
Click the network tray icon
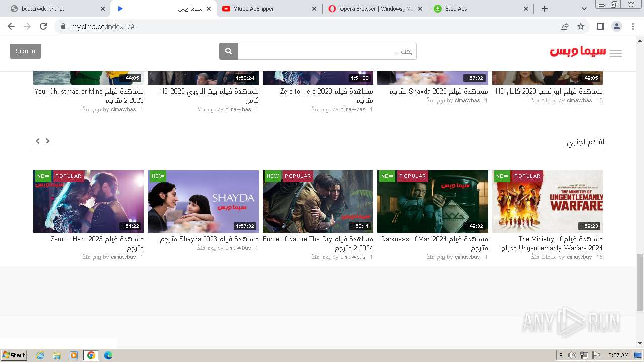click(x=584, y=355)
